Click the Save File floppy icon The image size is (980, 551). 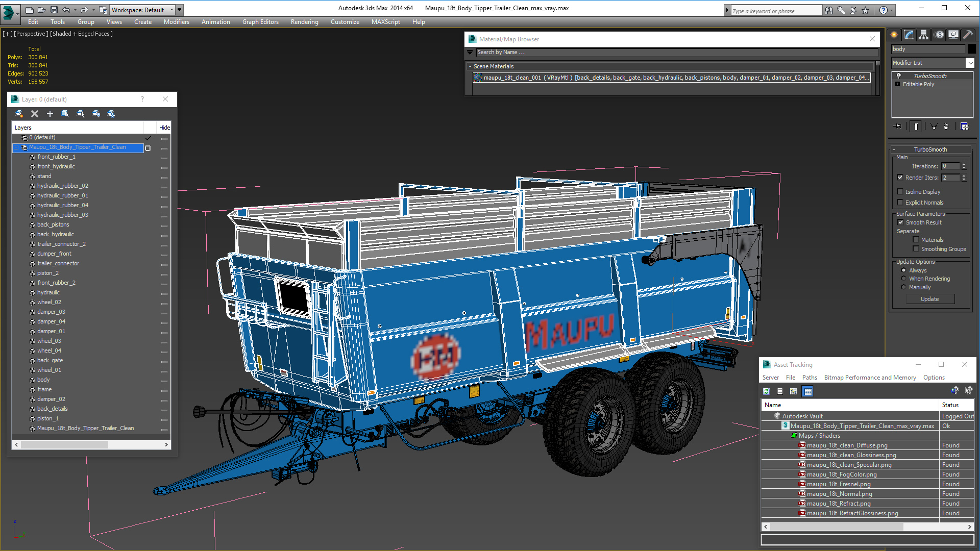pos(53,10)
